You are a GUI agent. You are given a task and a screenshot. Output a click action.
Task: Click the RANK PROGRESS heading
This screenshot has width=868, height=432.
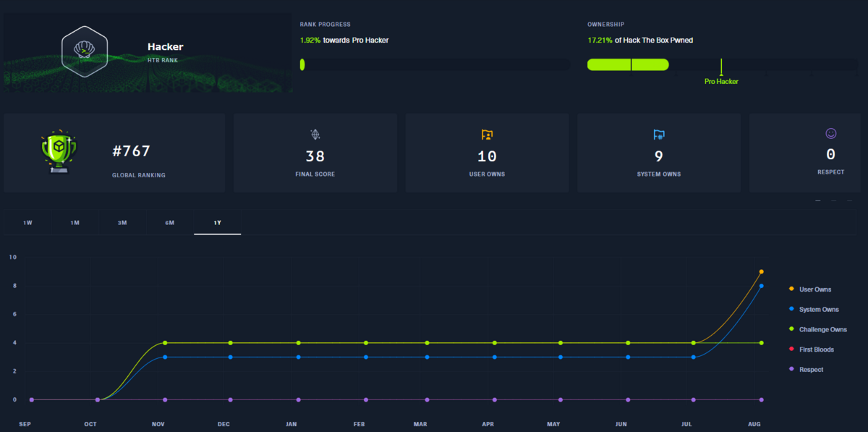pos(325,25)
